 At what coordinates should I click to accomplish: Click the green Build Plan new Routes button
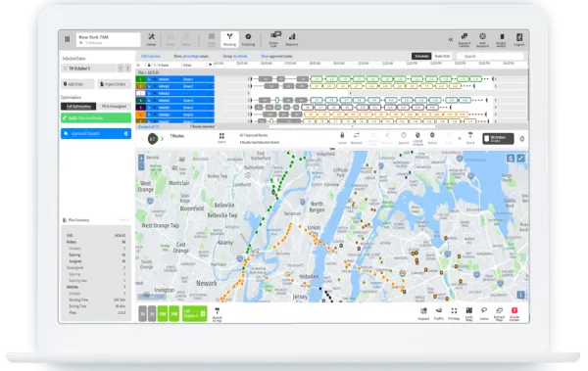(x=96, y=118)
